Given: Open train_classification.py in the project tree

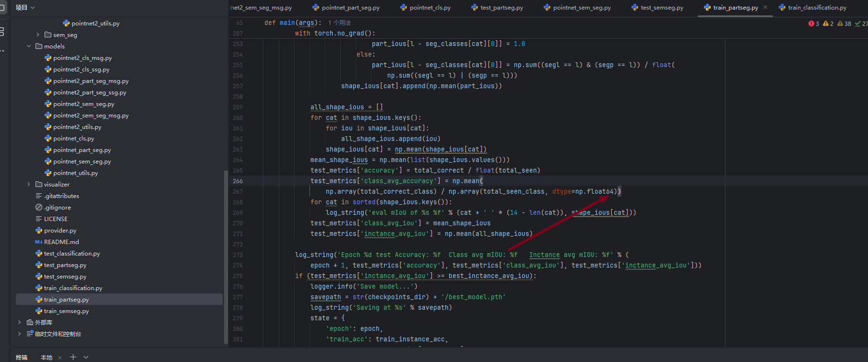Looking at the screenshot, I should (x=69, y=288).
